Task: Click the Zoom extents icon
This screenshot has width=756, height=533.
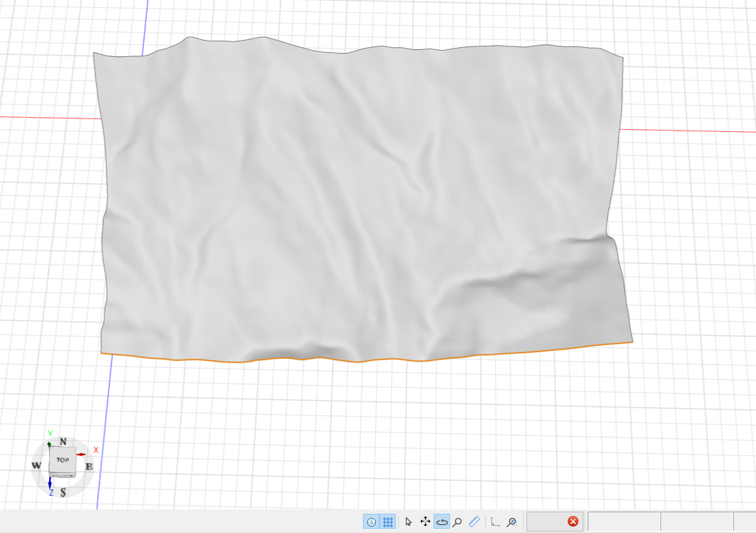Action: tap(511, 522)
